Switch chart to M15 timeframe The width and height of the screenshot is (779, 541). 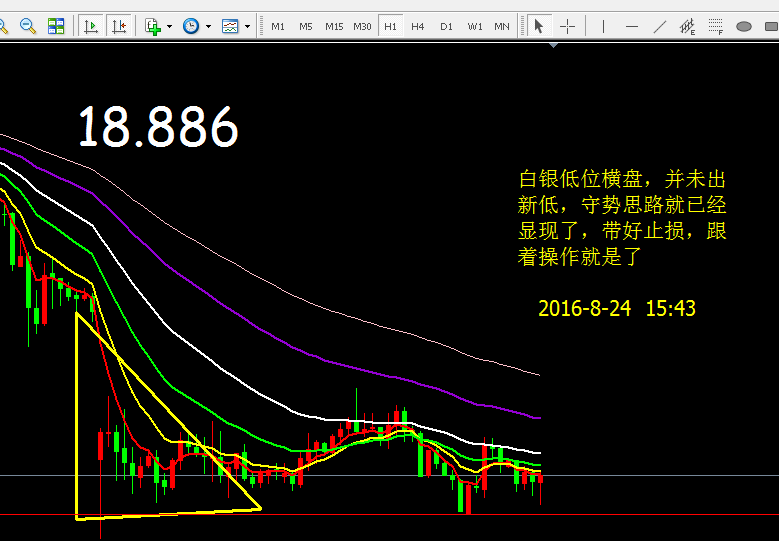tap(334, 26)
